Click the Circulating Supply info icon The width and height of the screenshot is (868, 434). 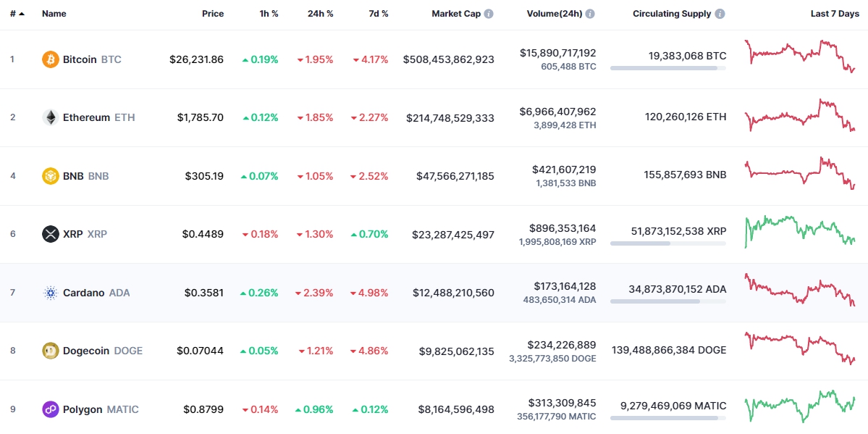pyautogui.click(x=720, y=14)
